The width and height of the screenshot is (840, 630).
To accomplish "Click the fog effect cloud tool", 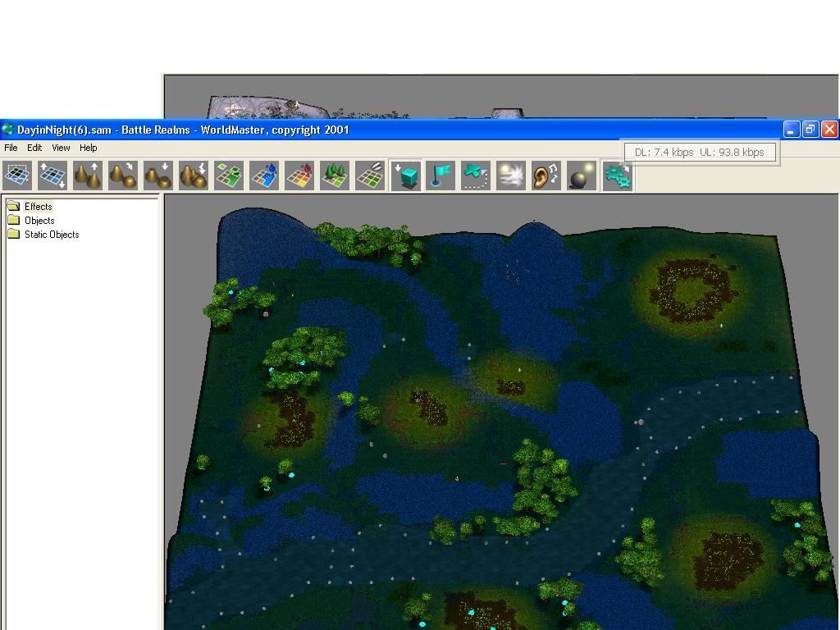I will pyautogui.click(x=511, y=176).
